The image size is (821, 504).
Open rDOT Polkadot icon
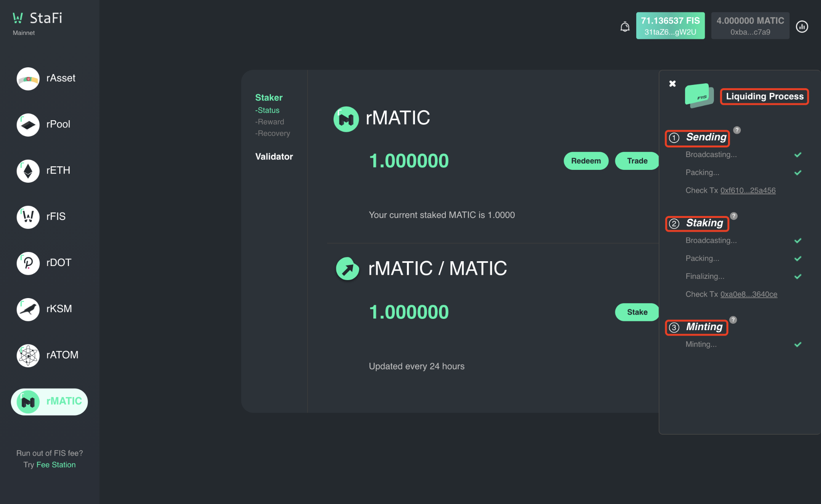pyautogui.click(x=28, y=263)
